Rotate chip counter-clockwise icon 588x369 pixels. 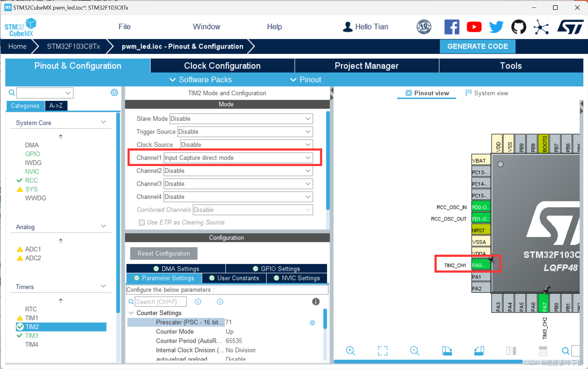(x=479, y=351)
